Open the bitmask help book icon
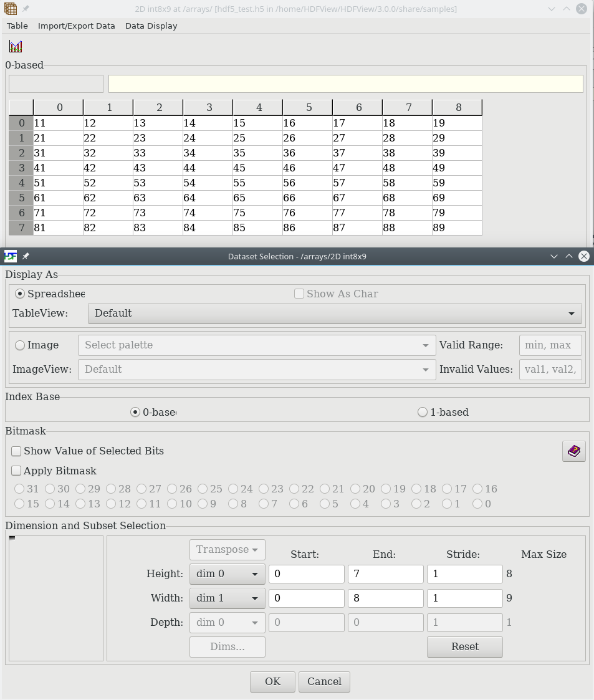Screen dimensions: 594x700 tap(574, 451)
